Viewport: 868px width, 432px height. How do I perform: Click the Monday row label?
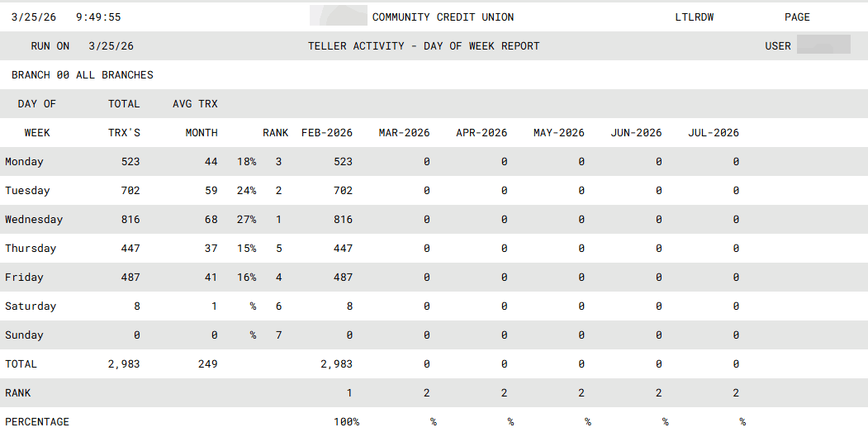point(24,162)
